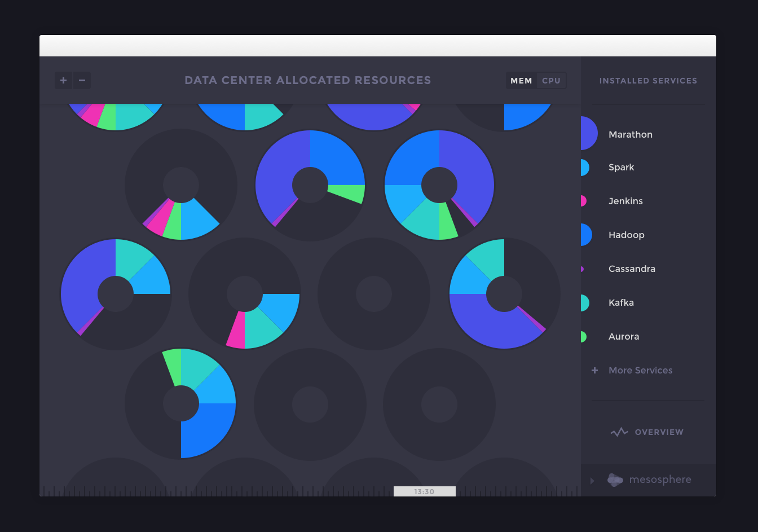758x532 pixels.
Task: Pick the teal Kafka service swatch
Action: pos(585,303)
